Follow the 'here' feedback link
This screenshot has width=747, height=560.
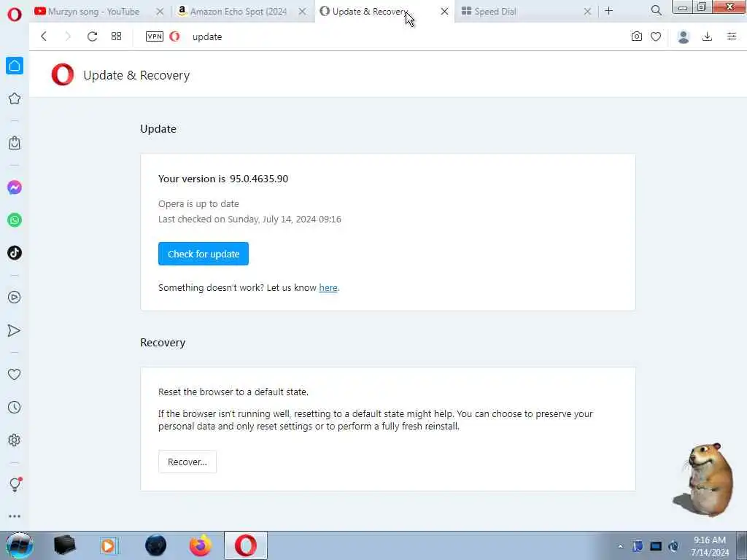[x=328, y=287]
